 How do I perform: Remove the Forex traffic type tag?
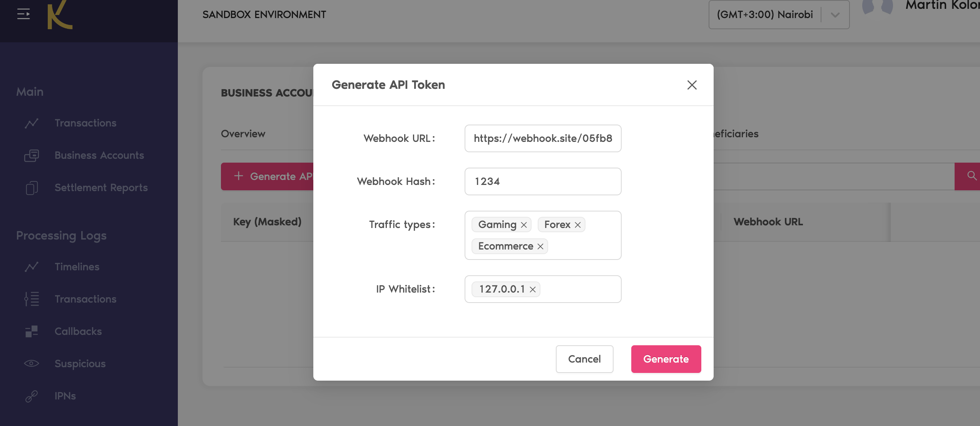click(578, 225)
